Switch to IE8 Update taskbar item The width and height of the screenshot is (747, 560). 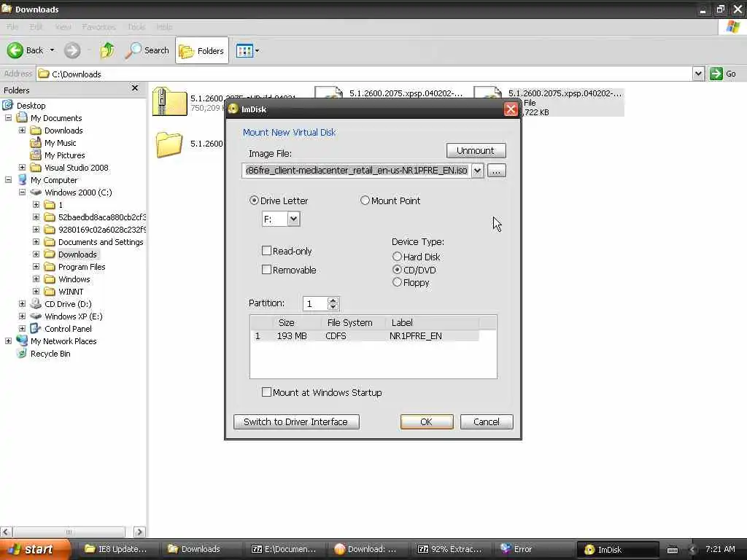point(116,550)
